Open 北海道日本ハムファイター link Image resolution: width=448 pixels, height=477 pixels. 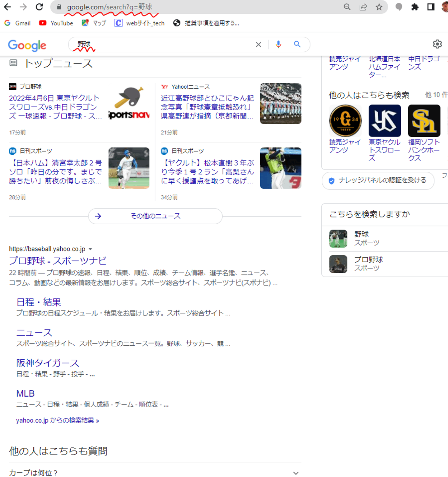pyautogui.click(x=385, y=67)
